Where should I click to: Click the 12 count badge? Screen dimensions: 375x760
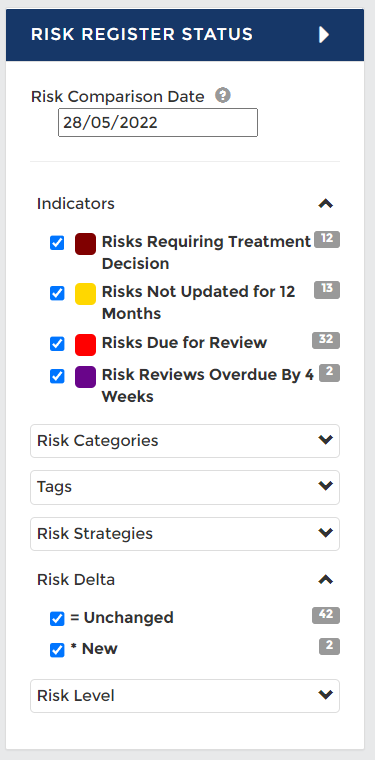(327, 239)
